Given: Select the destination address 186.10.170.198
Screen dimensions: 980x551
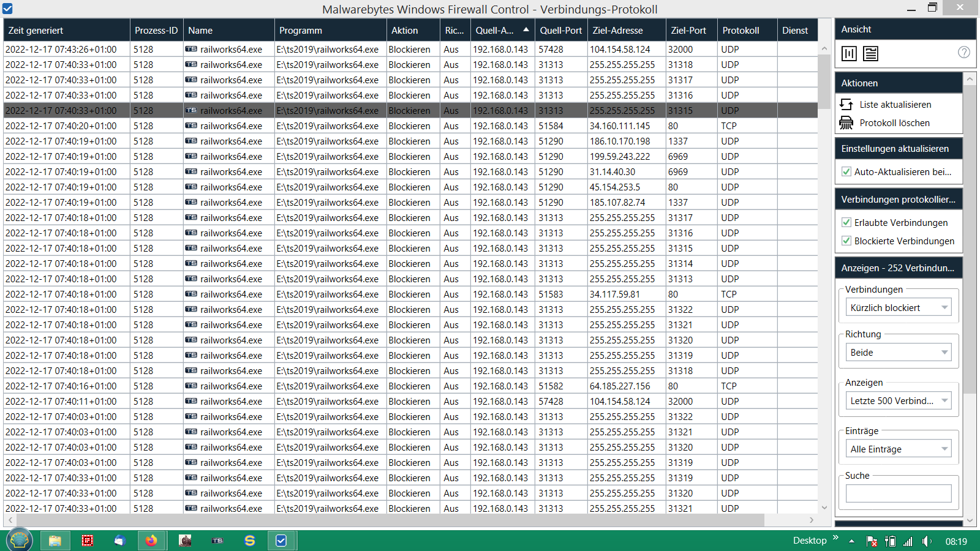Looking at the screenshot, I should click(620, 141).
